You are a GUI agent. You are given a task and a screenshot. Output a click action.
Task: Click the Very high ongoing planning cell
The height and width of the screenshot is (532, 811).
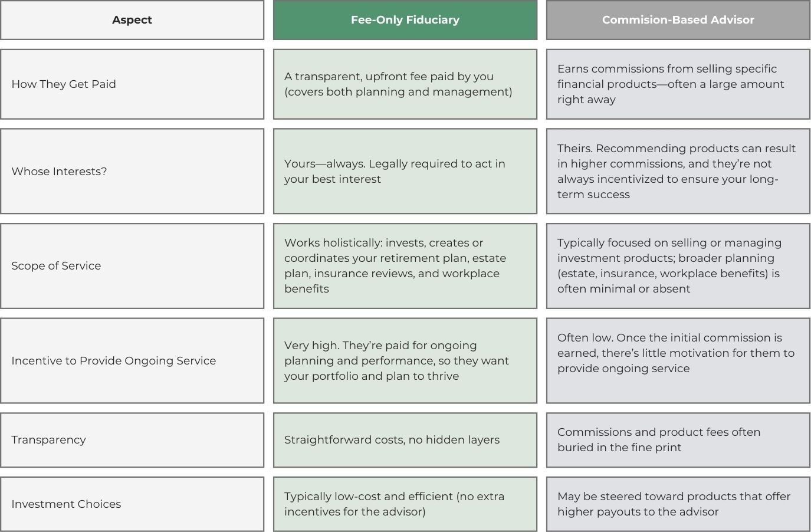point(405,361)
